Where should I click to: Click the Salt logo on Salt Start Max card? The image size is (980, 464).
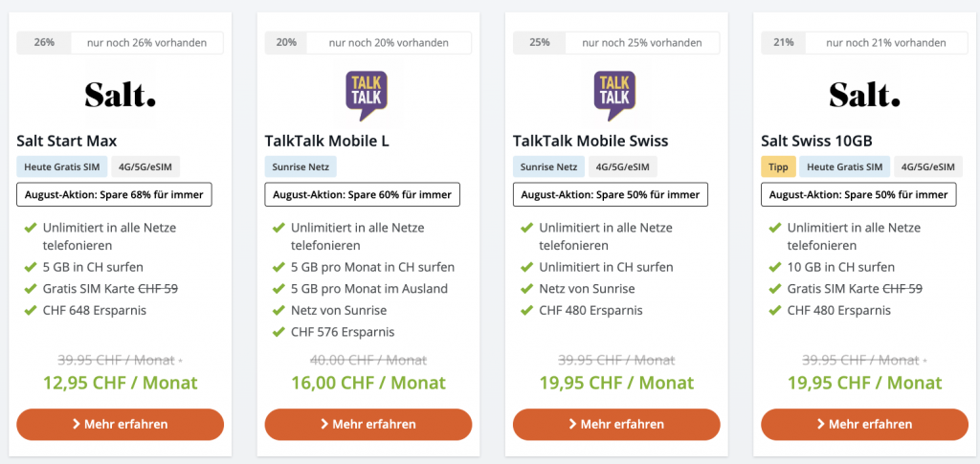click(120, 95)
